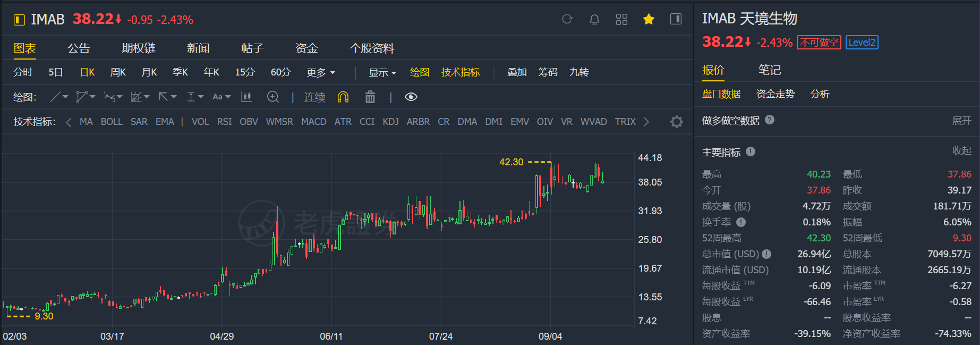The image size is (980, 345).
Task: Open the regression channel tool dropdown
Action: pos(140,97)
